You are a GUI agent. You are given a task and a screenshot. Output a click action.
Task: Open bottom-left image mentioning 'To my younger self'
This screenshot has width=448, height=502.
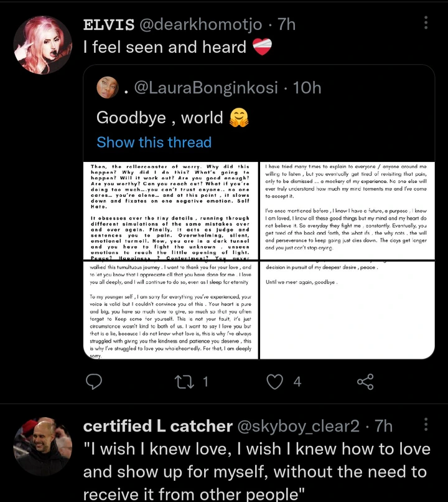click(170, 310)
